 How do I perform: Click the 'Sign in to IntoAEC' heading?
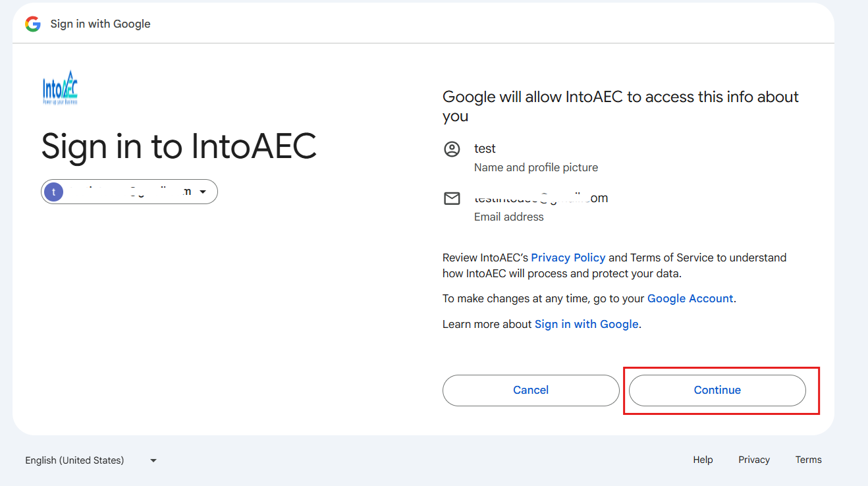pos(179,146)
